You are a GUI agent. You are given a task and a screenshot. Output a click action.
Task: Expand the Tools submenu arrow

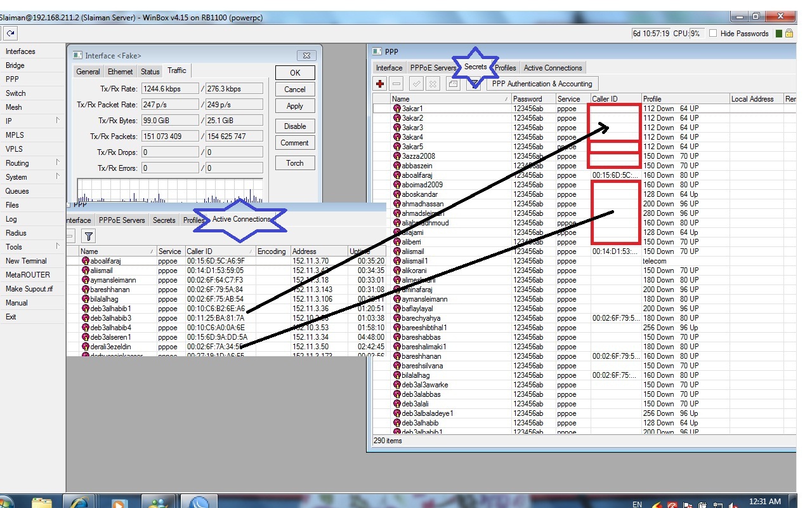tap(58, 246)
